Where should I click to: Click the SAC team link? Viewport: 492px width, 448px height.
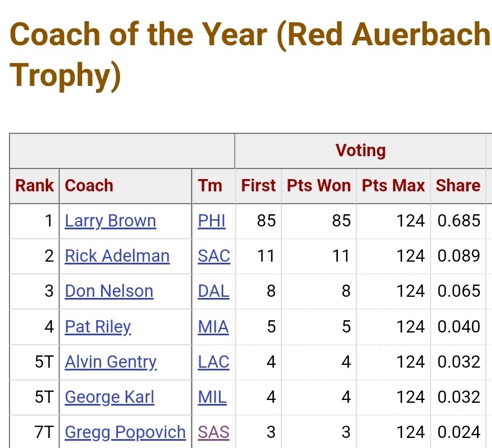pyautogui.click(x=214, y=256)
